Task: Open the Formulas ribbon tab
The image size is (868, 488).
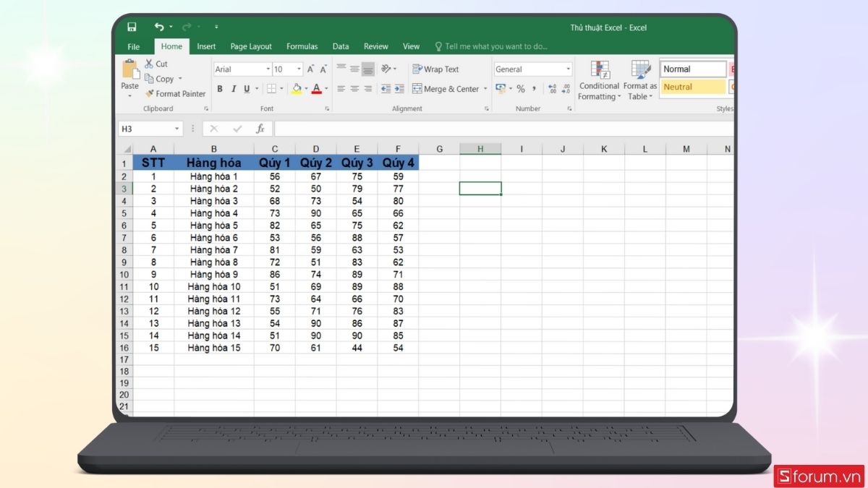Action: [302, 46]
